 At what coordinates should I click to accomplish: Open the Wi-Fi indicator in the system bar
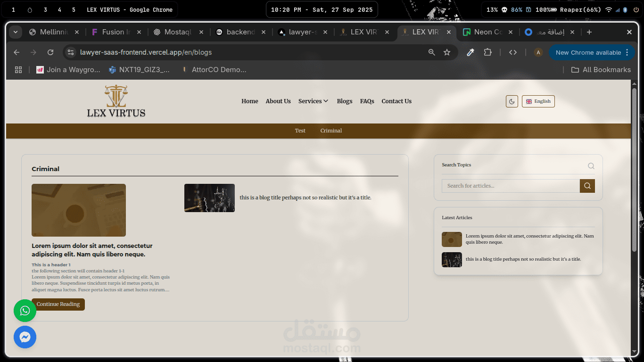609,9
